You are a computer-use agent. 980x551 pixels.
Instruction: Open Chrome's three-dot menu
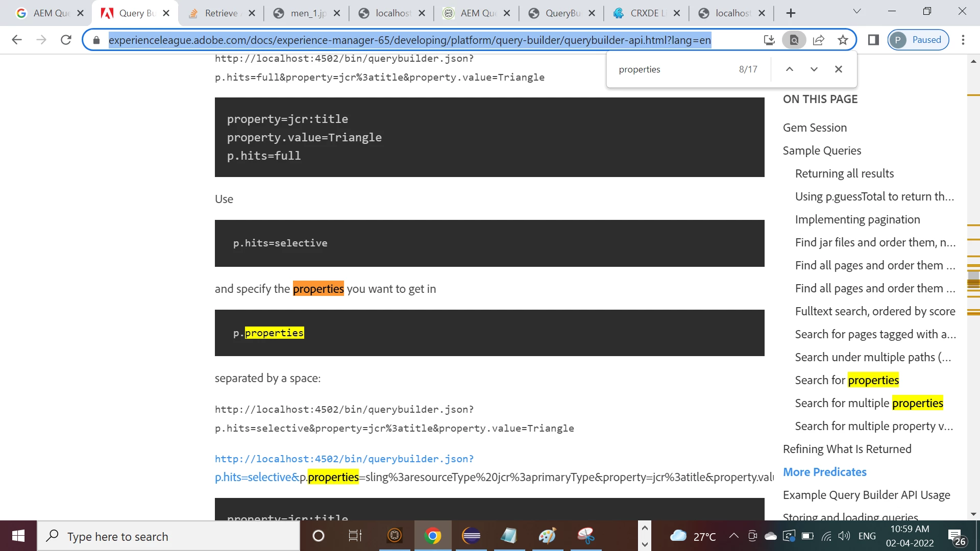tap(963, 40)
